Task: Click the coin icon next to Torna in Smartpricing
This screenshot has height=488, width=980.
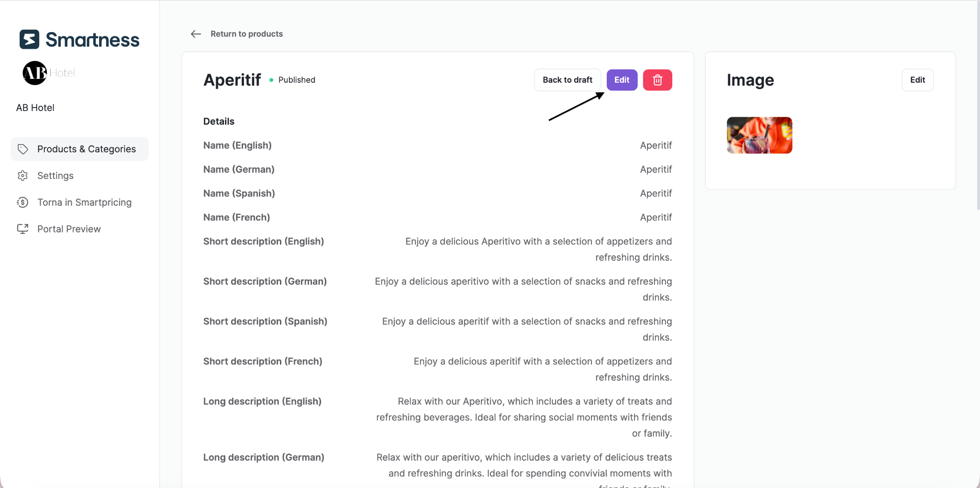Action: pos(22,202)
